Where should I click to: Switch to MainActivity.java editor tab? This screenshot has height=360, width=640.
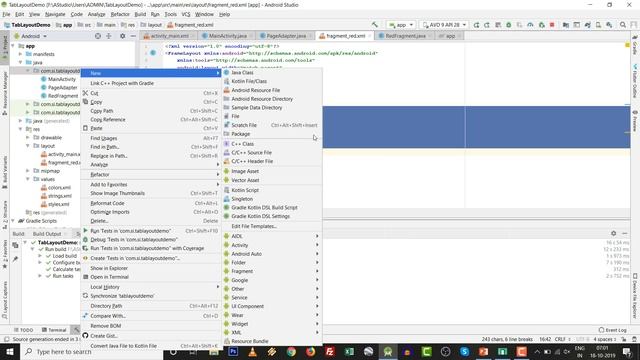[227, 36]
